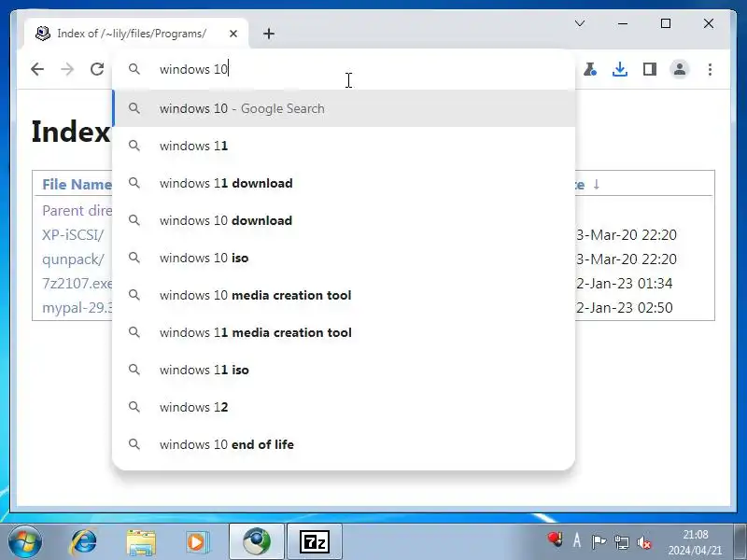Open the qunpack/ folder link

point(73,259)
